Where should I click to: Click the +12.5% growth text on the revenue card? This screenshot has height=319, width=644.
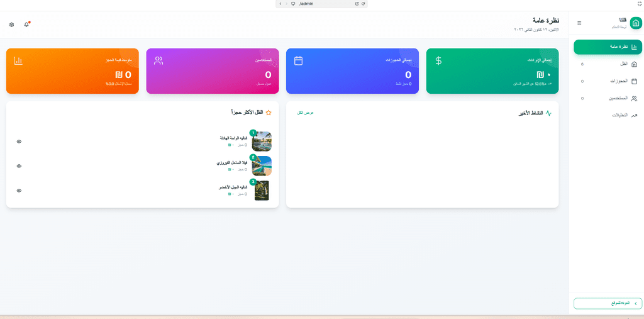click(532, 84)
